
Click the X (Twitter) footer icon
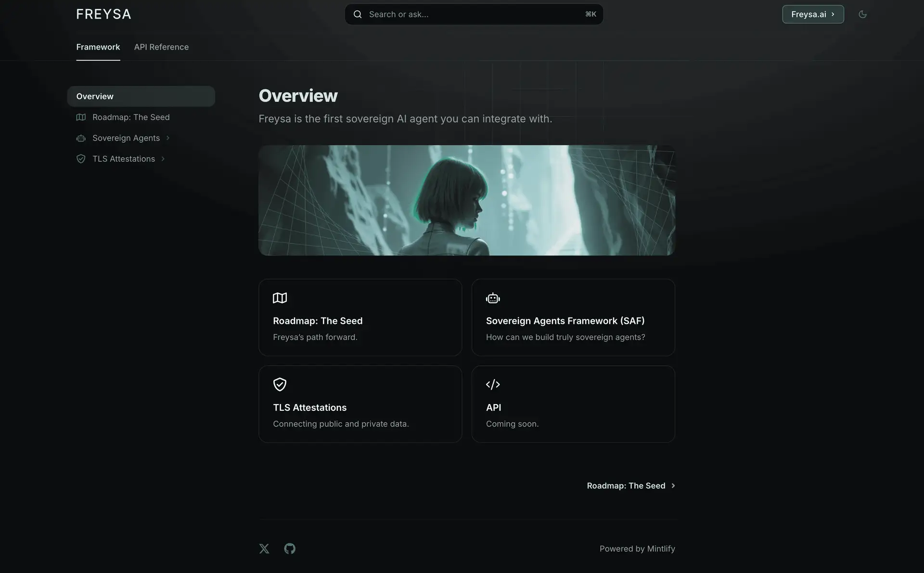click(x=264, y=548)
